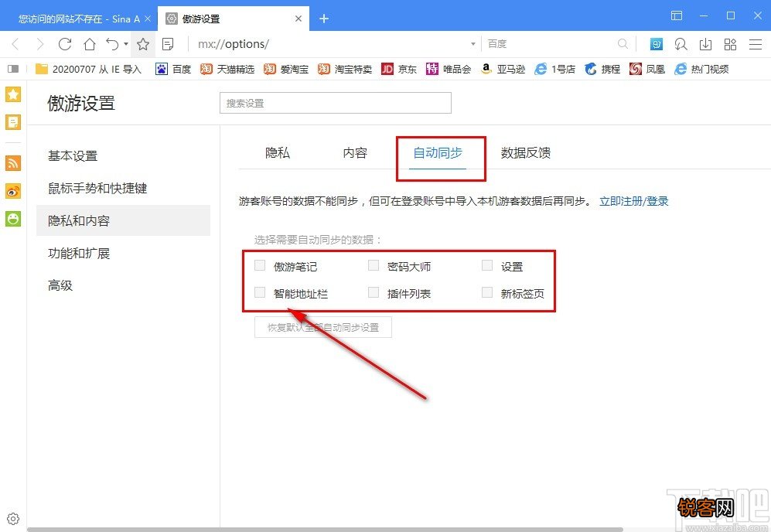Open the 百度 bookmark
This screenshot has height=532, width=771.
173,70
